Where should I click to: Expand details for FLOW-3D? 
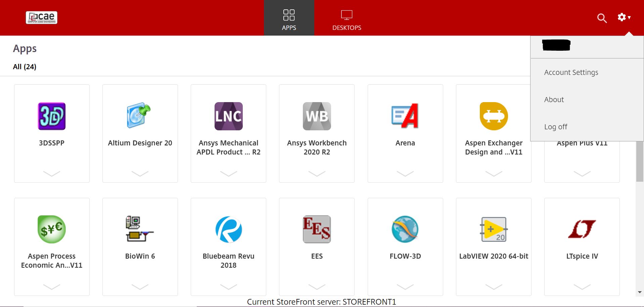tap(405, 287)
